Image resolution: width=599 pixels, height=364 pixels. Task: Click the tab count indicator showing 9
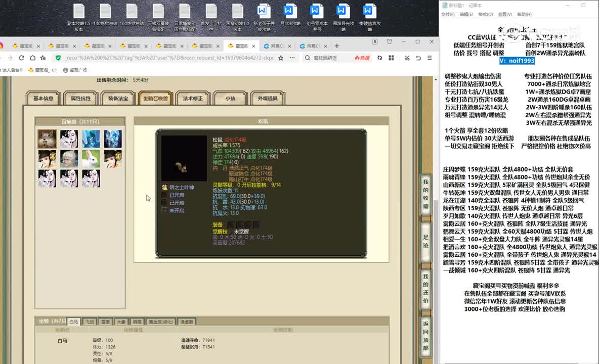375,41
